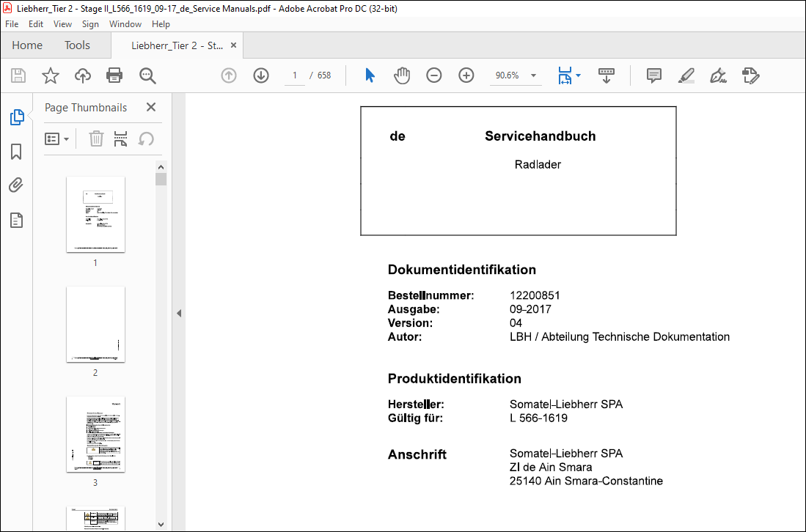
Task: Open the content page panel icon
Action: 16,221
